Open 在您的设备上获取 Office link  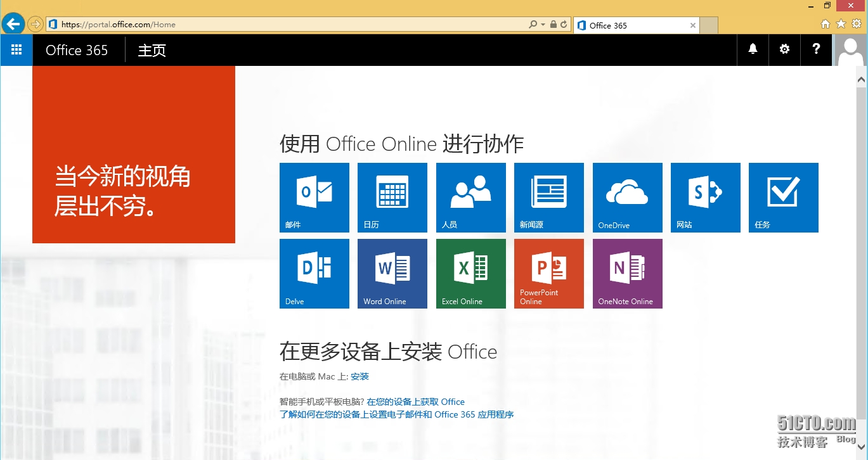pyautogui.click(x=416, y=402)
